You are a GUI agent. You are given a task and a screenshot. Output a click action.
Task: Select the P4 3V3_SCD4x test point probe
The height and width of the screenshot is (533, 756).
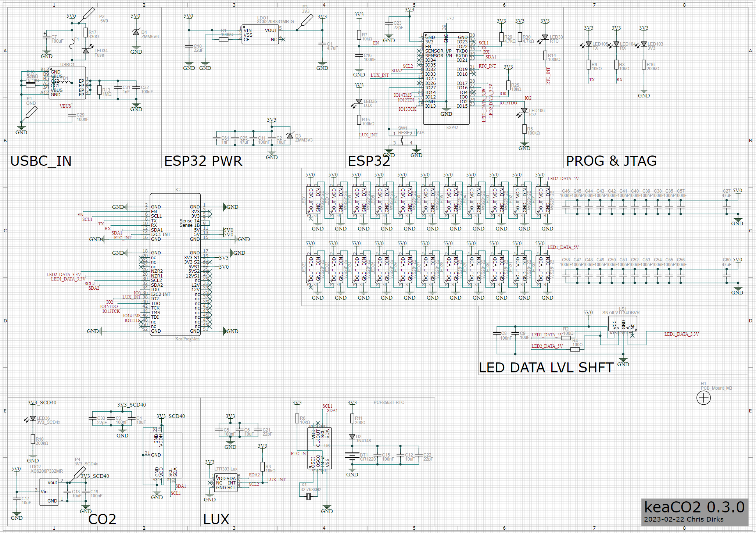(x=77, y=475)
